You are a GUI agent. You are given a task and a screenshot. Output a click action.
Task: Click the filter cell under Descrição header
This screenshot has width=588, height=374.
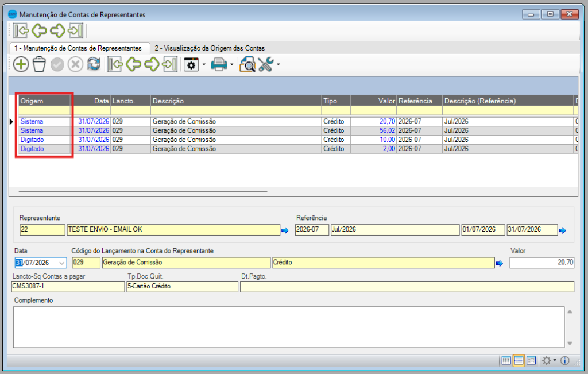[236, 111]
